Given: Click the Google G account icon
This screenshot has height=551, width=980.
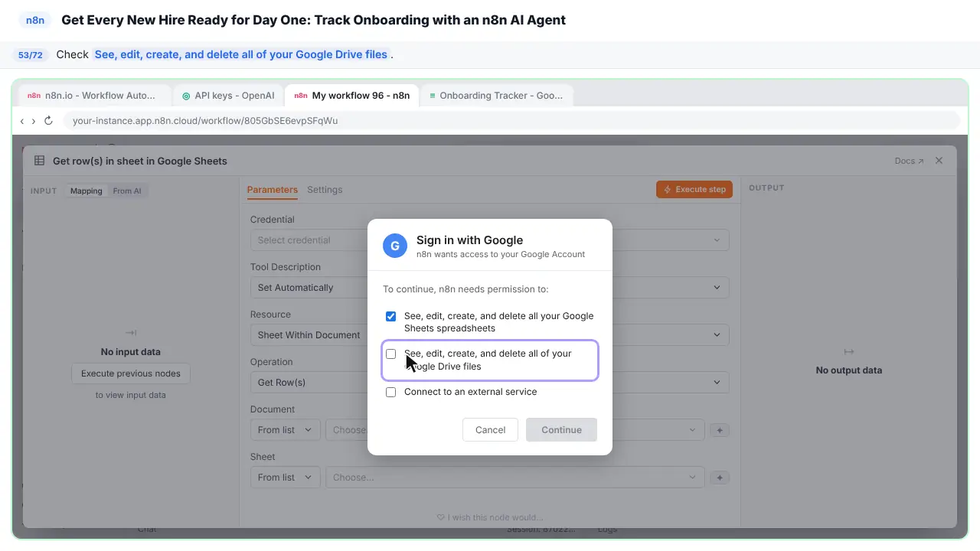Looking at the screenshot, I should click(x=395, y=246).
